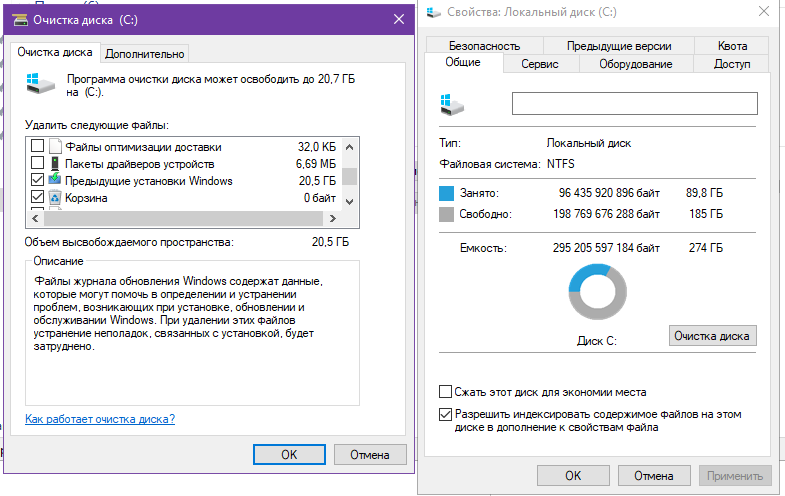
Task: Switch to Очистка диска tab
Action: coord(55,52)
